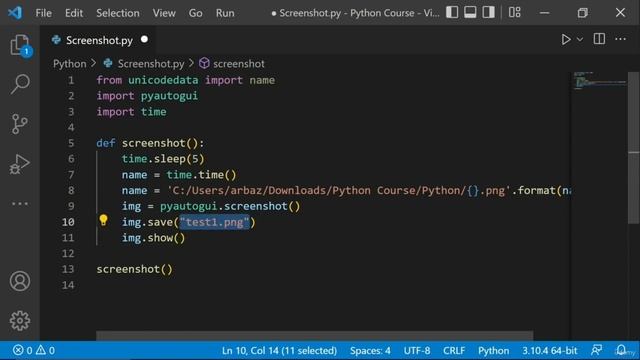Open Run and Debug view
The image size is (640, 360).
click(x=20, y=164)
